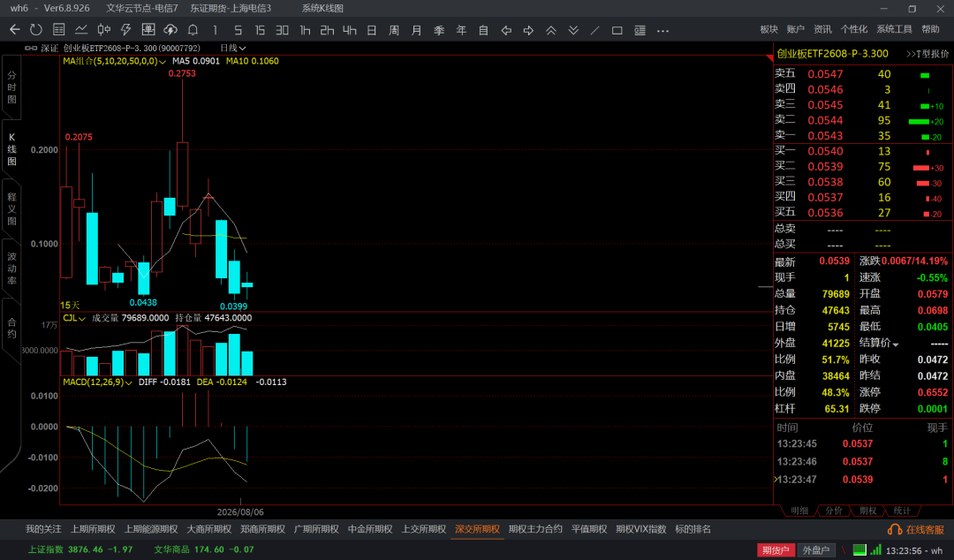Click the down-scroll double chevron icon

(573, 30)
